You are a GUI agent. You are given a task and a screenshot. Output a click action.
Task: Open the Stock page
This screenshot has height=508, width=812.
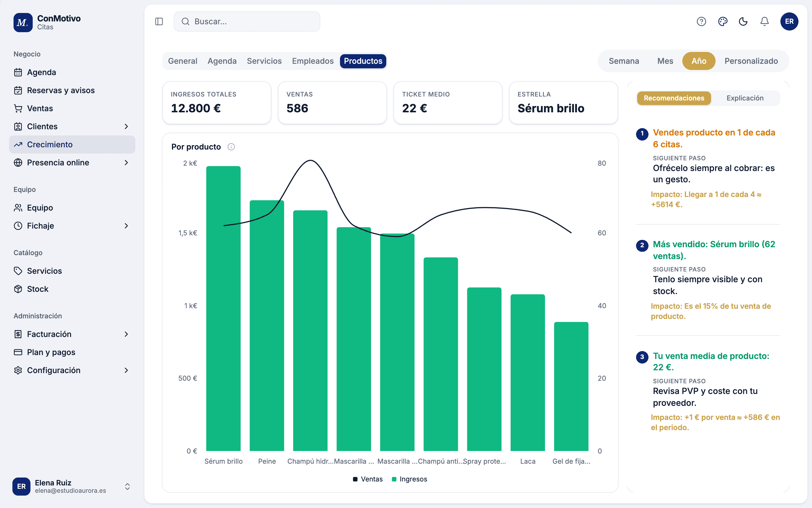tap(72, 289)
